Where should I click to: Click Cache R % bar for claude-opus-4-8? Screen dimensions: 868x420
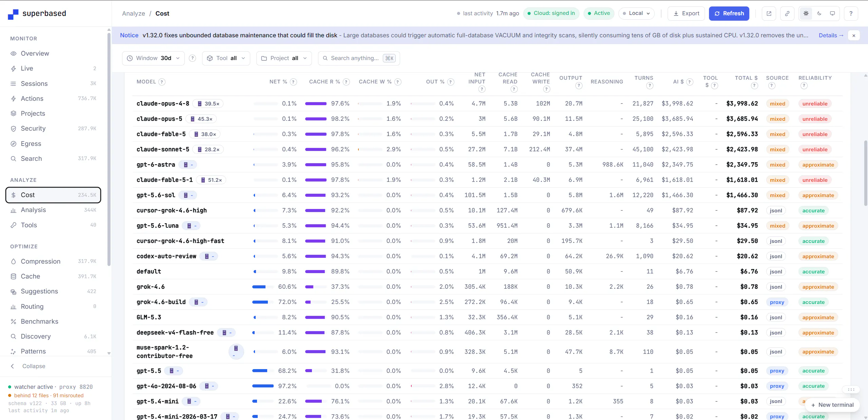[316, 104]
